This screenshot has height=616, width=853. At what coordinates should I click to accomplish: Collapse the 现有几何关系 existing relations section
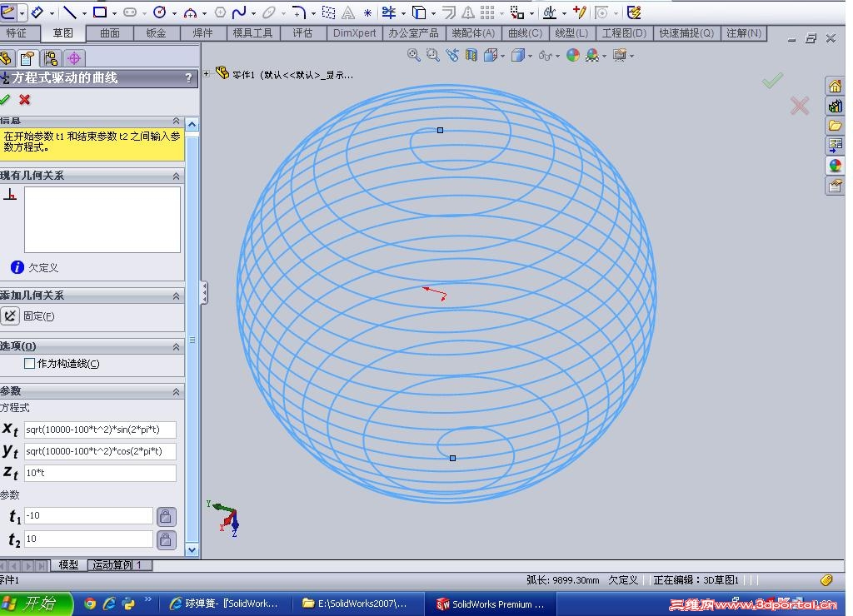coord(176,176)
